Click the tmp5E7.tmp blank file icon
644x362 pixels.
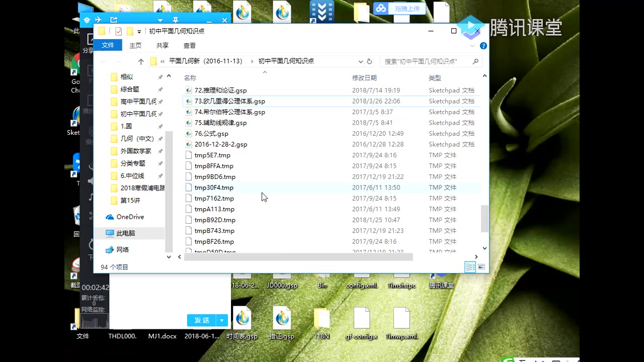click(x=189, y=155)
